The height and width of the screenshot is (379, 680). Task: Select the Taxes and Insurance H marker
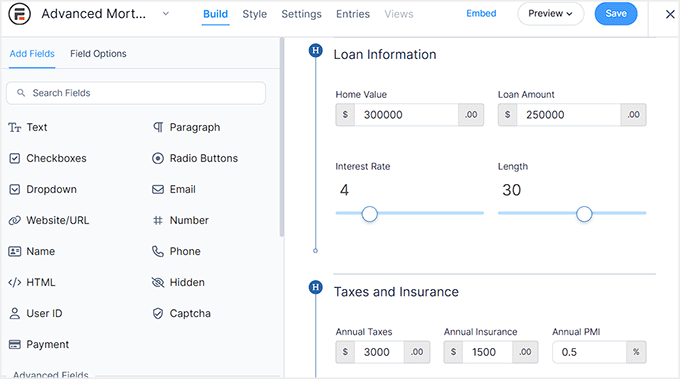click(315, 287)
